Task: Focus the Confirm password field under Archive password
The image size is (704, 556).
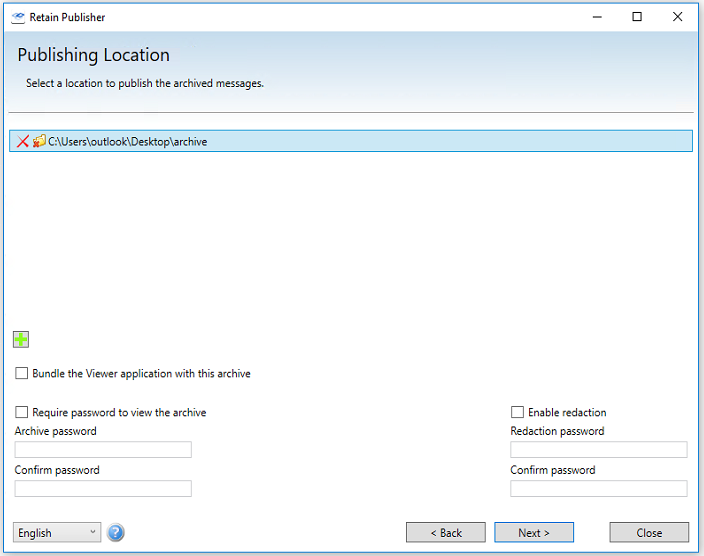Action: (103, 489)
